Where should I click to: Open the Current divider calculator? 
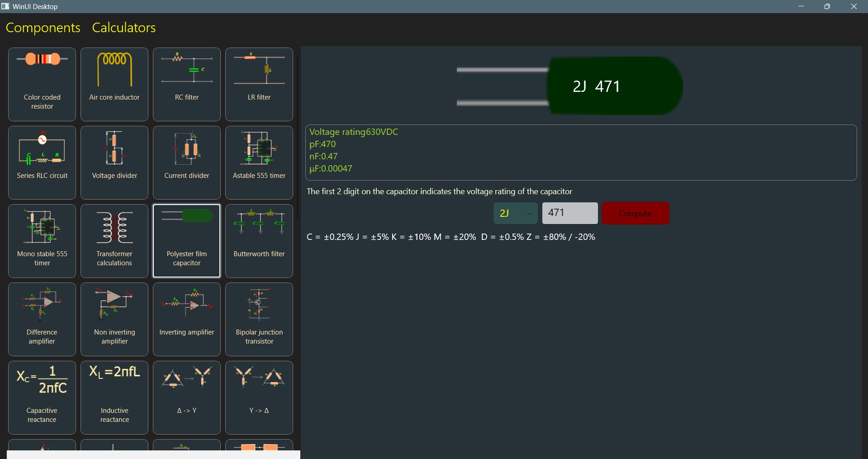click(x=187, y=163)
